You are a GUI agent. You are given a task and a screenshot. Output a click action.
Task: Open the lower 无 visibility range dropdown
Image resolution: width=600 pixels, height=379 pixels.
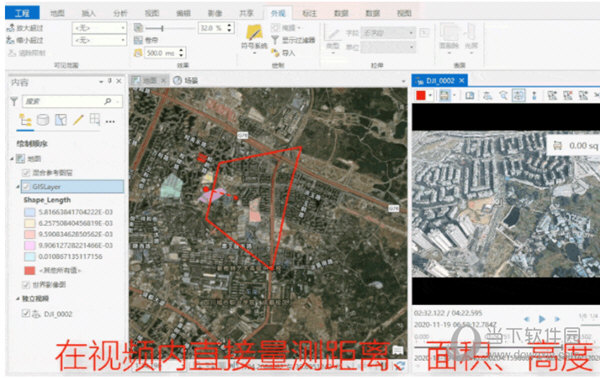[99, 40]
